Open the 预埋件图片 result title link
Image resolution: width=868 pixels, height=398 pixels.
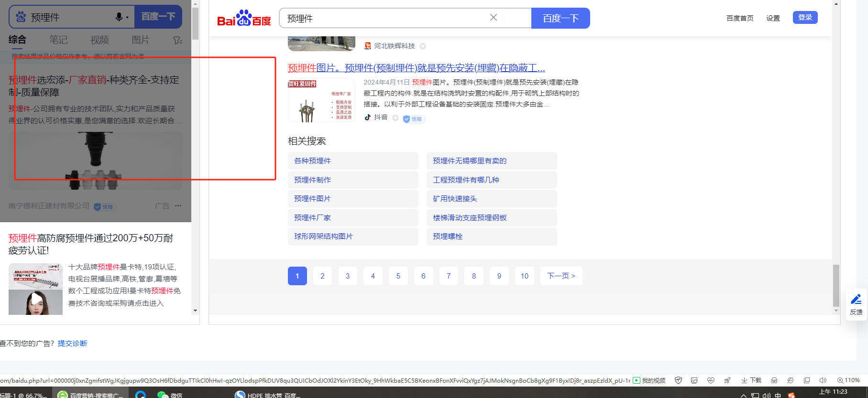click(x=416, y=68)
